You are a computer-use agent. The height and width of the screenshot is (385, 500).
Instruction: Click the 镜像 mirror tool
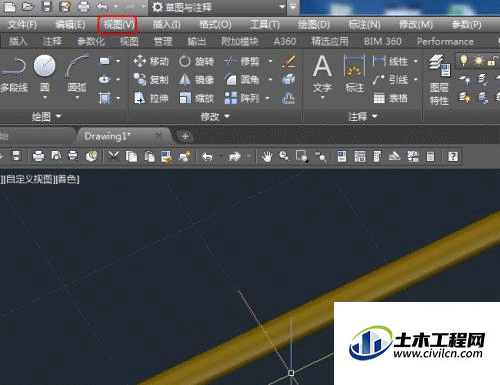tap(196, 80)
